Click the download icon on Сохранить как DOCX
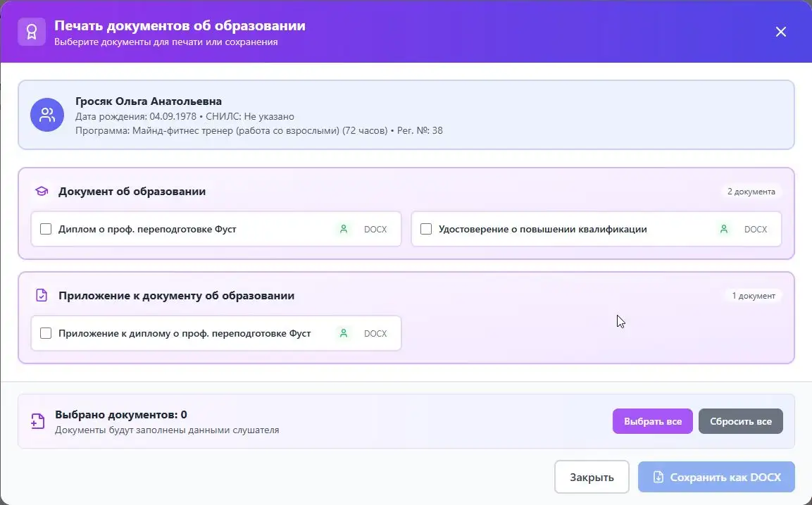 (x=658, y=477)
